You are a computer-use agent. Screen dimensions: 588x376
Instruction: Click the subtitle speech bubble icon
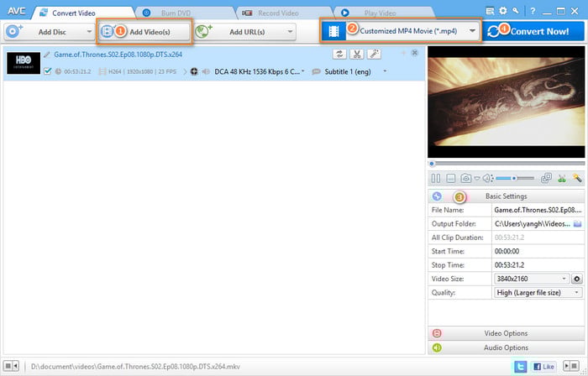[316, 71]
